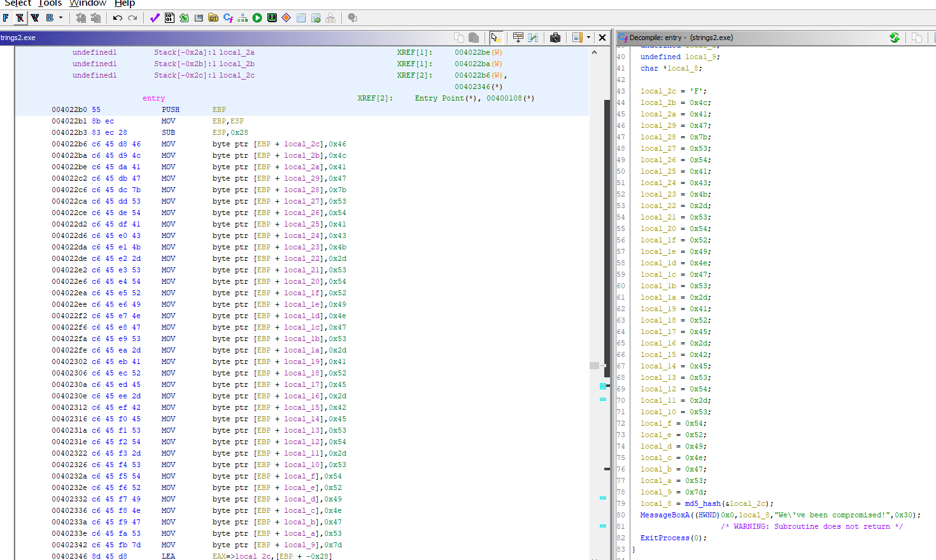The image size is (936, 560).
Task: Click the Redo arrow icon
Action: pos(132,18)
